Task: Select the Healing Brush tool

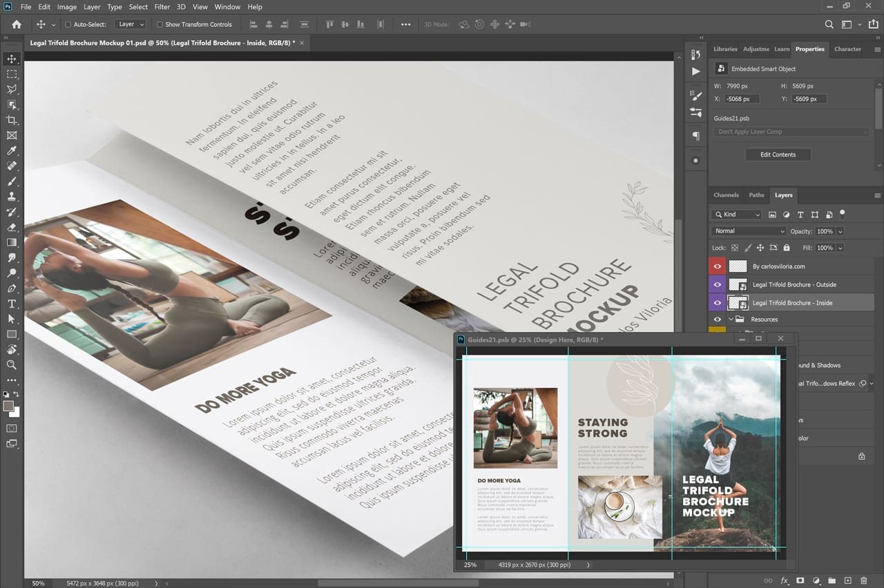Action: click(x=12, y=166)
